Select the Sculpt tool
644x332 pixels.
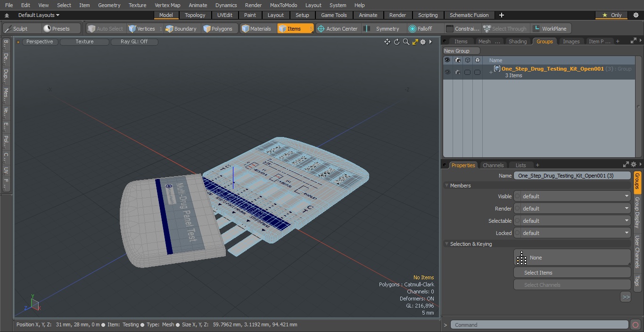pyautogui.click(x=22, y=29)
